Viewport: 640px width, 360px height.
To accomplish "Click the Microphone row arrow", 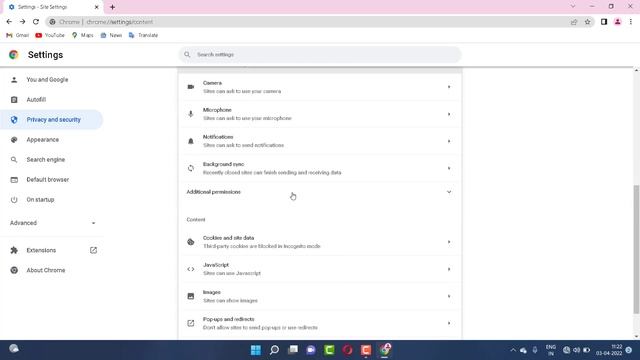I will point(449,114).
